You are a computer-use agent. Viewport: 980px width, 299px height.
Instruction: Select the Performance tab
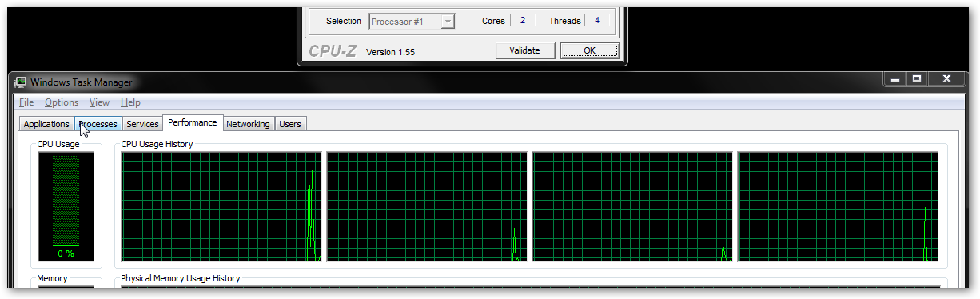[193, 122]
